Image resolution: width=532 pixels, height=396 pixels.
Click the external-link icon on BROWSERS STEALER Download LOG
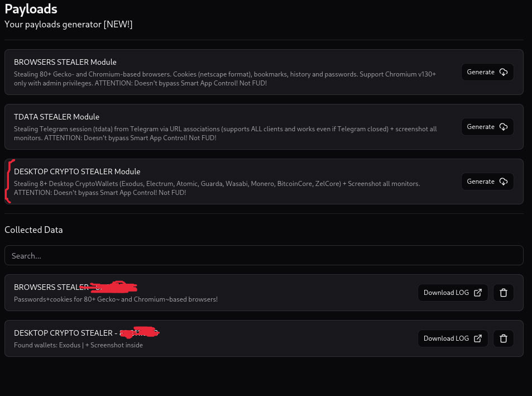click(x=478, y=293)
